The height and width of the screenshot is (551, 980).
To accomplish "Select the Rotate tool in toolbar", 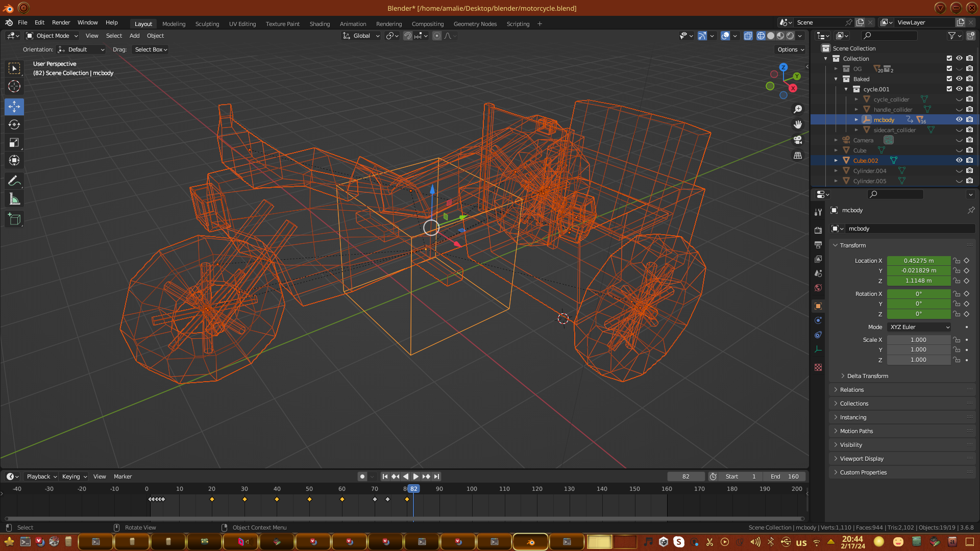I will click(14, 125).
